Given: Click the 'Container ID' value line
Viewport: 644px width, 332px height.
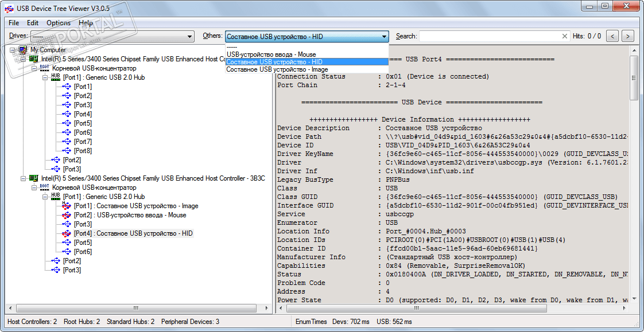Looking at the screenshot, I should (x=462, y=249).
